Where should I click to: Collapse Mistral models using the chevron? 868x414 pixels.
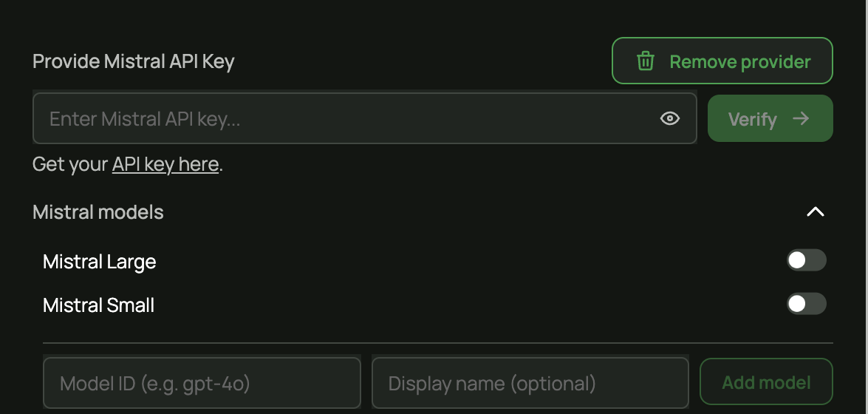(815, 212)
